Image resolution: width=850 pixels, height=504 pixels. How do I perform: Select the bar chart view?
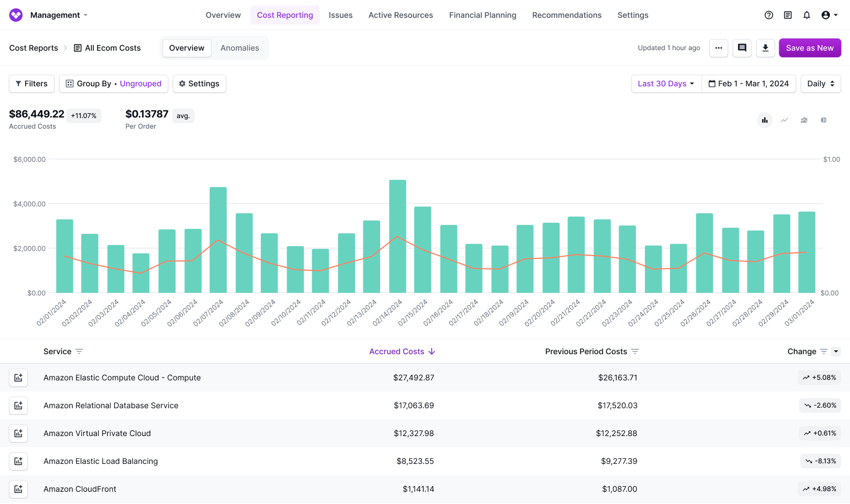pos(765,120)
